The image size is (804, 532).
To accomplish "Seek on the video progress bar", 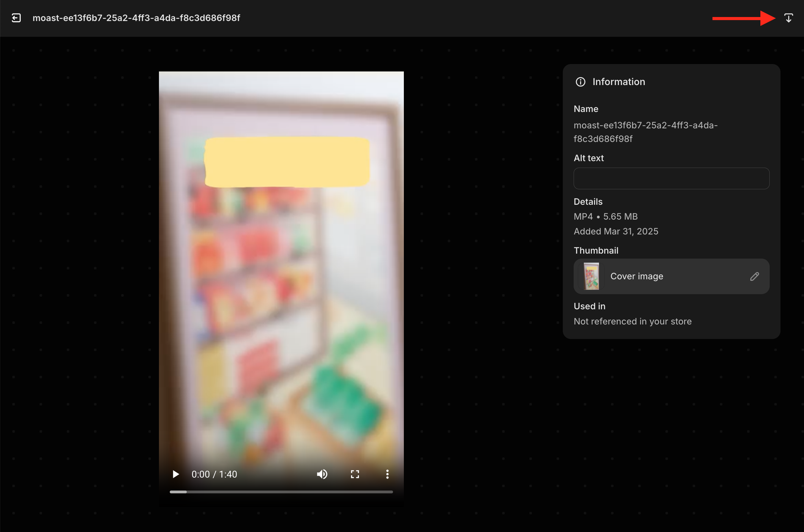I will [281, 491].
